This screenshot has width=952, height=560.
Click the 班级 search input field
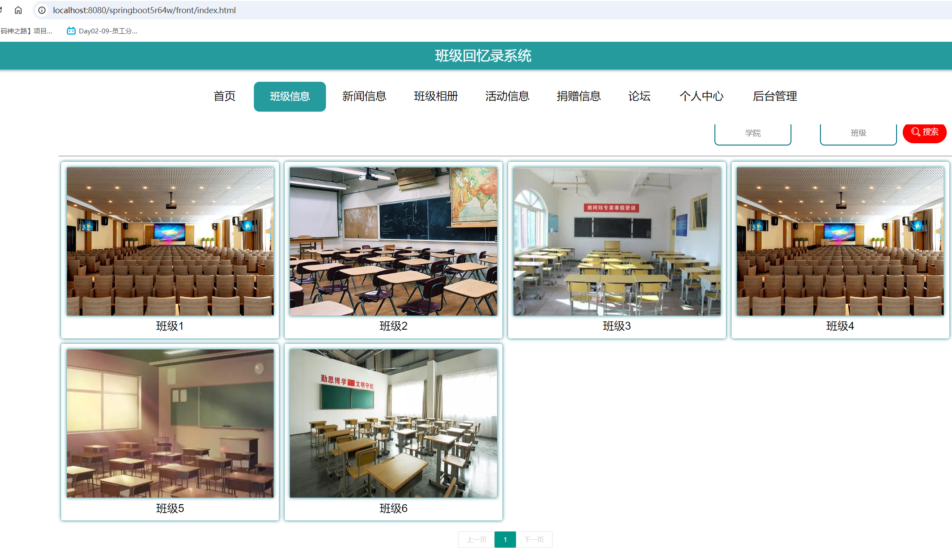tap(857, 133)
